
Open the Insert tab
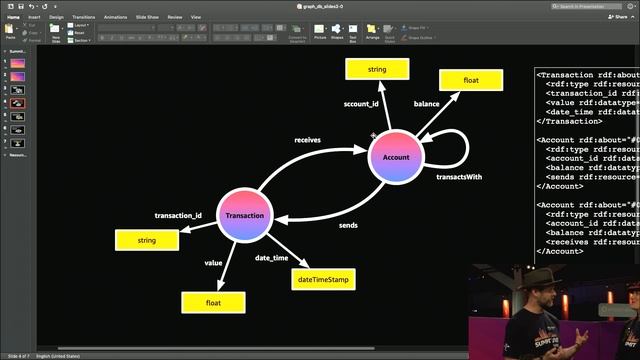[34, 17]
